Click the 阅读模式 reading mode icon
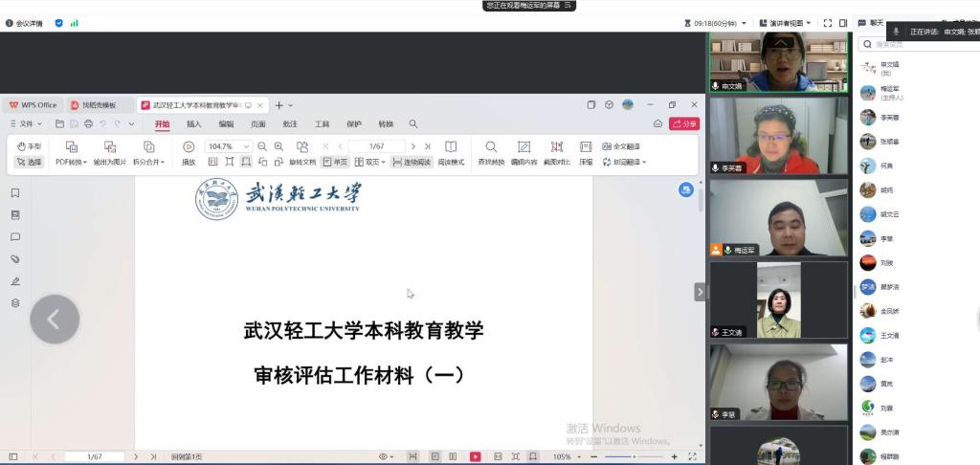The image size is (980, 465). [451, 146]
